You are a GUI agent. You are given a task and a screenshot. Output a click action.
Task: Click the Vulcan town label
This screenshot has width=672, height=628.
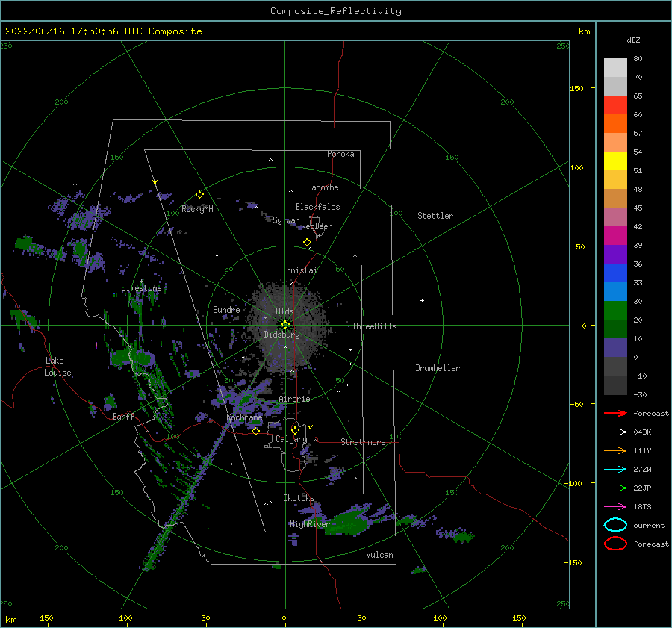[380, 555]
